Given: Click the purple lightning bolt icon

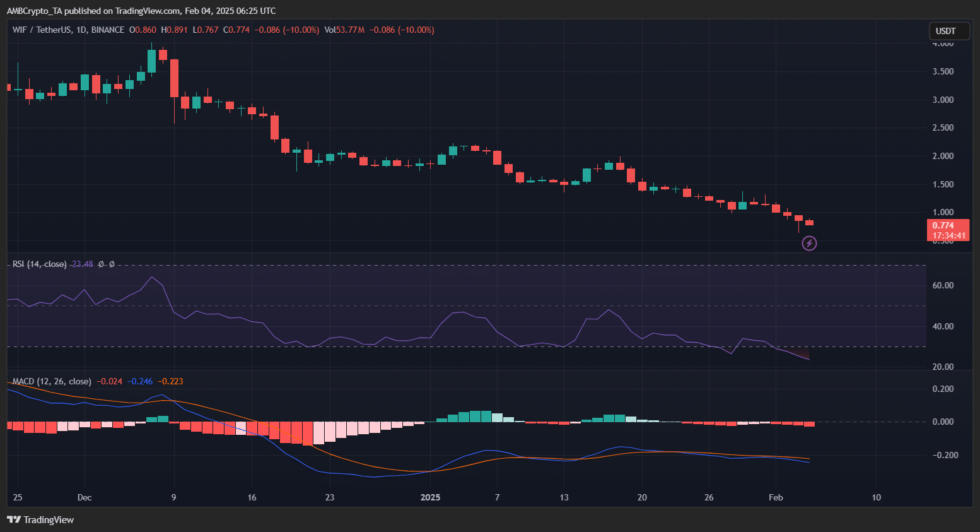Looking at the screenshot, I should (809, 243).
